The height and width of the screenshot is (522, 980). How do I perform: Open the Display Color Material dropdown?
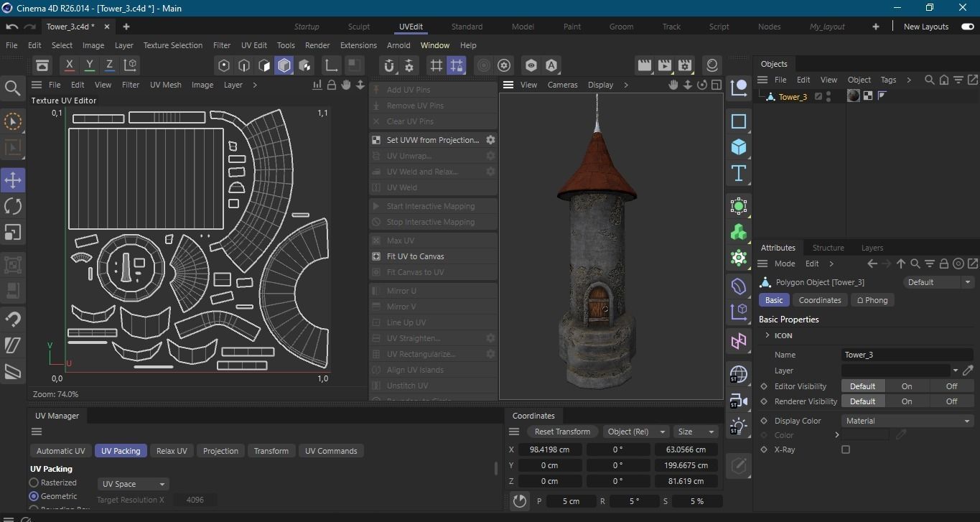click(x=907, y=421)
